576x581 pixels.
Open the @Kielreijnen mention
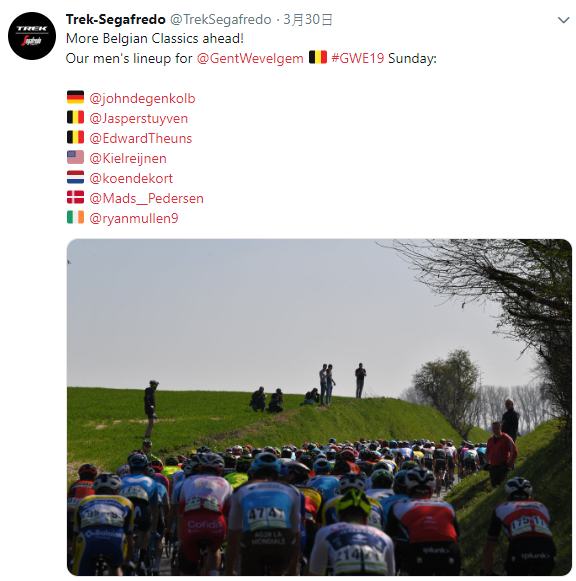point(128,159)
